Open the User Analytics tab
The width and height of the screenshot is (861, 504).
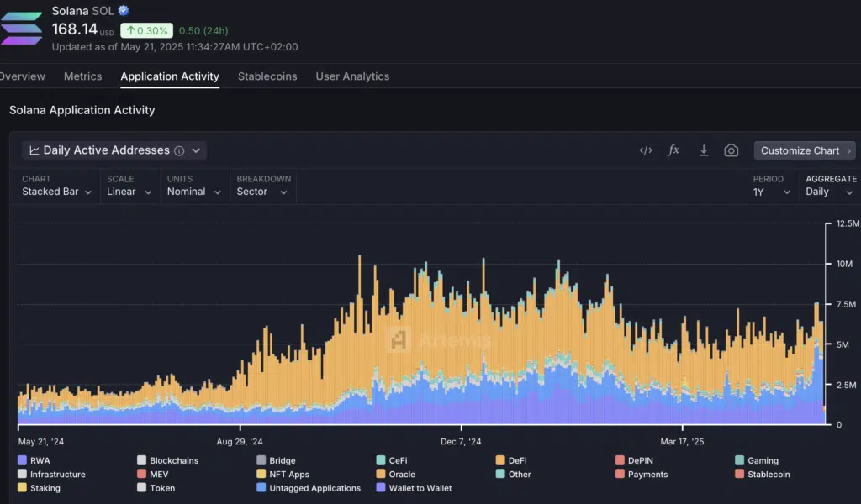(x=352, y=76)
